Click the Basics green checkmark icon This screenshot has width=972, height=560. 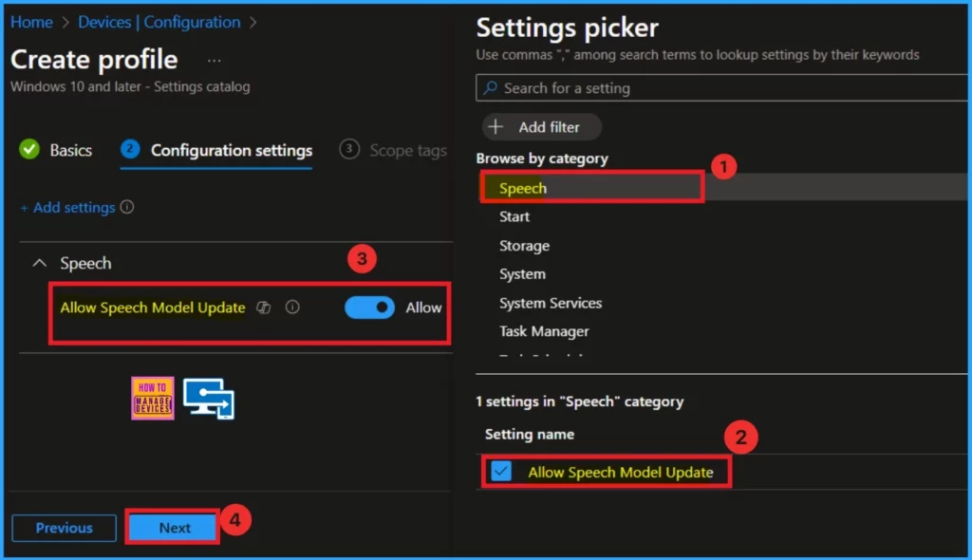pyautogui.click(x=29, y=149)
